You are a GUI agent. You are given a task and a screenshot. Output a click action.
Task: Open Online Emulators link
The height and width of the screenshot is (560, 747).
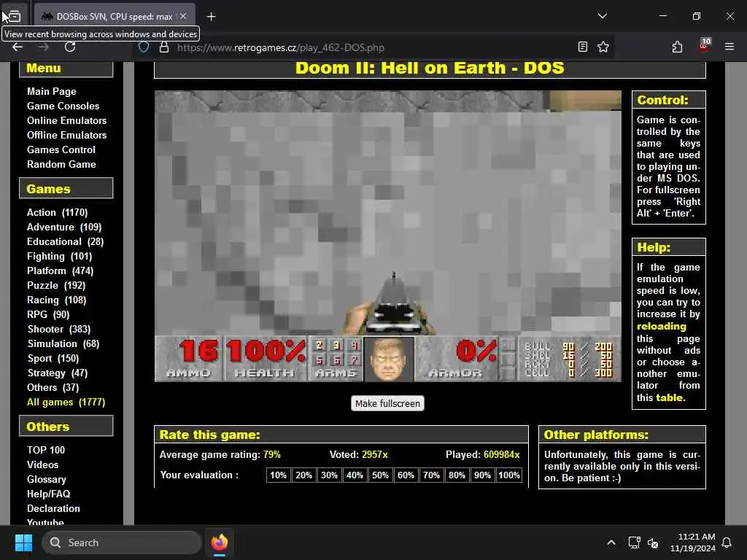pyautogui.click(x=66, y=120)
